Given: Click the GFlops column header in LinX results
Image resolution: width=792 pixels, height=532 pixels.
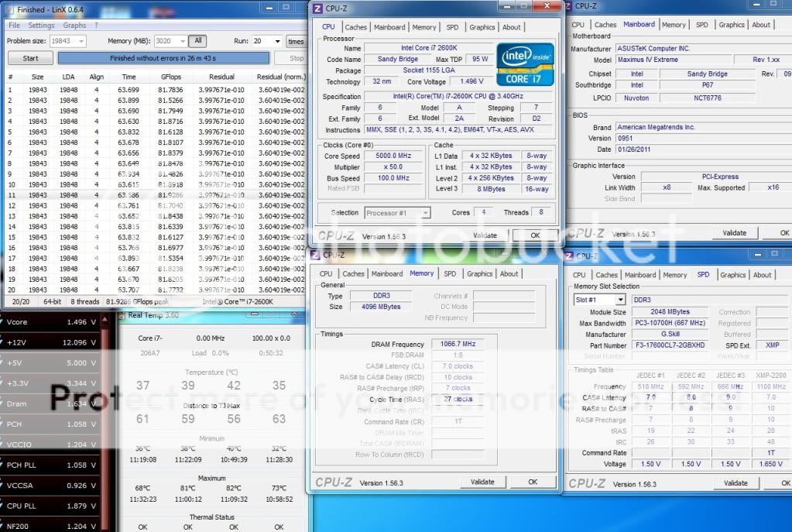Looking at the screenshot, I should 170,77.
